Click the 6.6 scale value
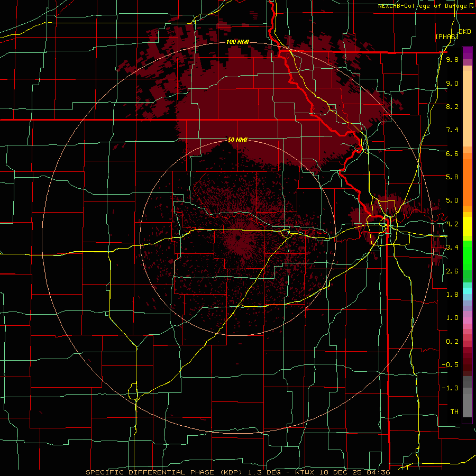This screenshot has height=476, width=476. pos(452,153)
